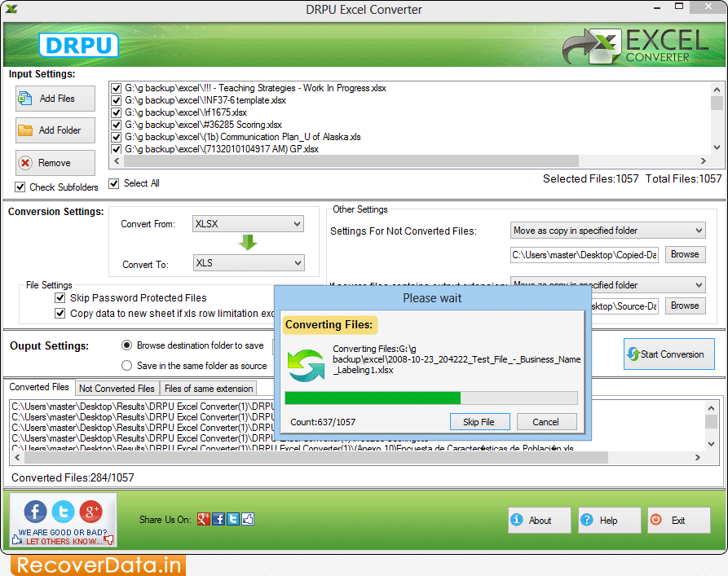This screenshot has height=576, width=728.
Task: Click the Count:637/1057 text
Action: (x=323, y=422)
